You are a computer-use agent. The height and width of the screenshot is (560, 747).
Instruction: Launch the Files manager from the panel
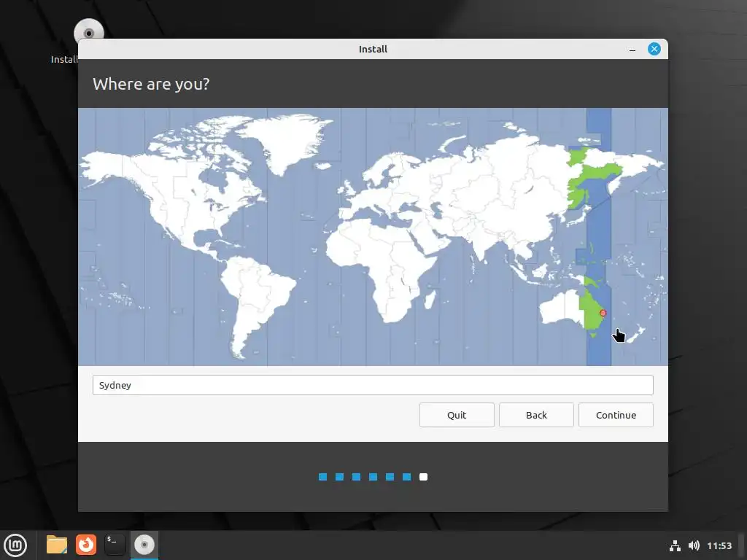pos(57,545)
